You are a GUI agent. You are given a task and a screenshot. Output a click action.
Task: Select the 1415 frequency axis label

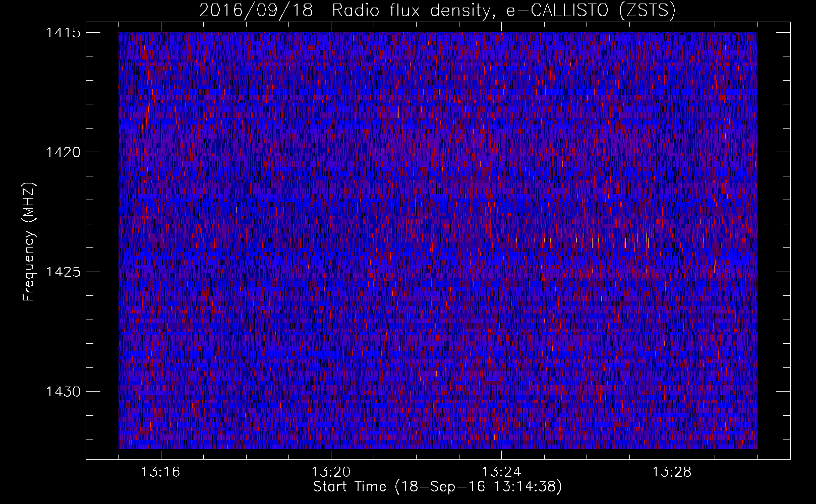[x=63, y=33]
